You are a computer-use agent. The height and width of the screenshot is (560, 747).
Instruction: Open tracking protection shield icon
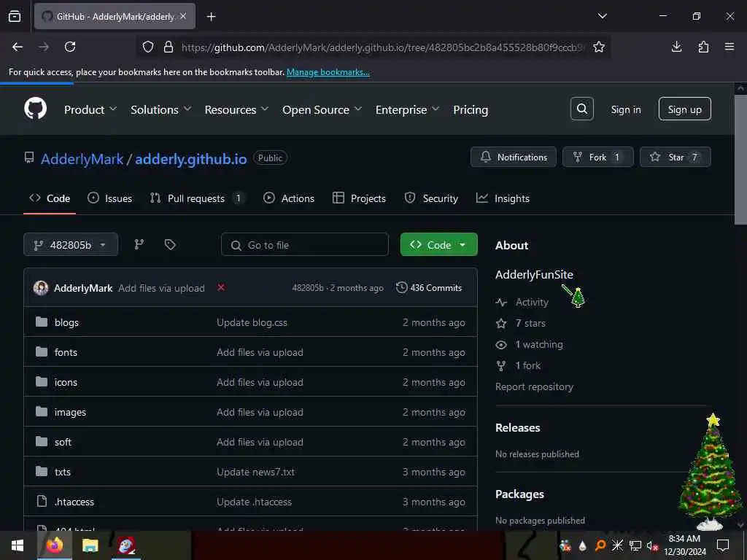(148, 47)
